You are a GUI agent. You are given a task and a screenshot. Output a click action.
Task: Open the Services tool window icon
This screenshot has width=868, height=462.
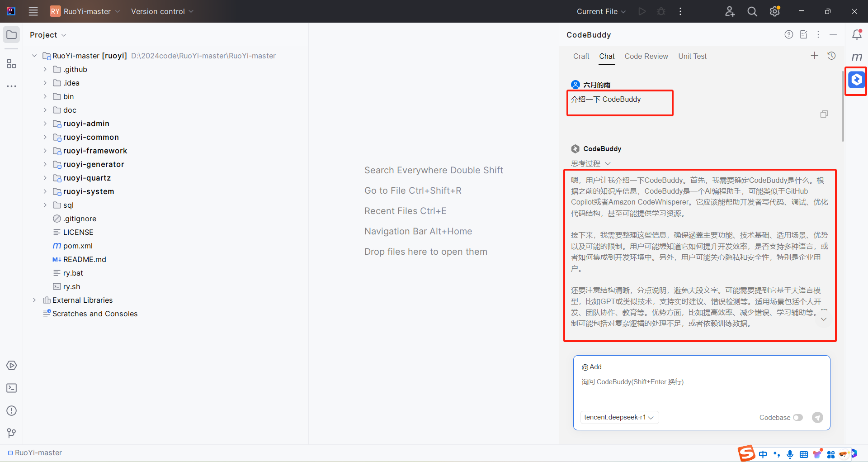[x=12, y=365]
